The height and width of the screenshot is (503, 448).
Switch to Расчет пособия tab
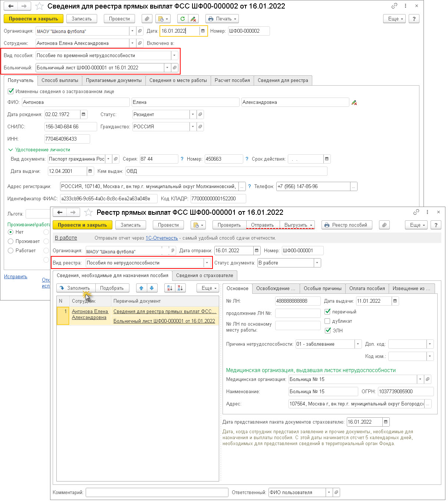point(232,80)
